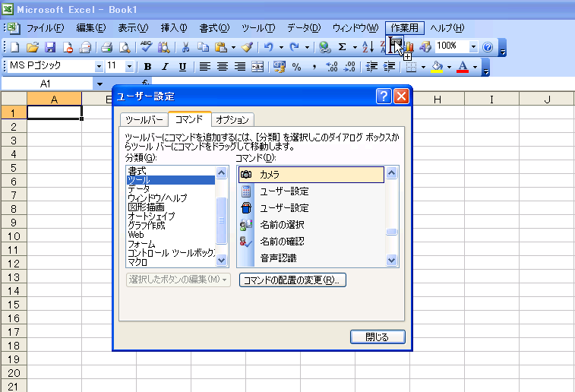This screenshot has height=392, width=575.
Task: Switch to the オプション tab
Action: point(232,119)
